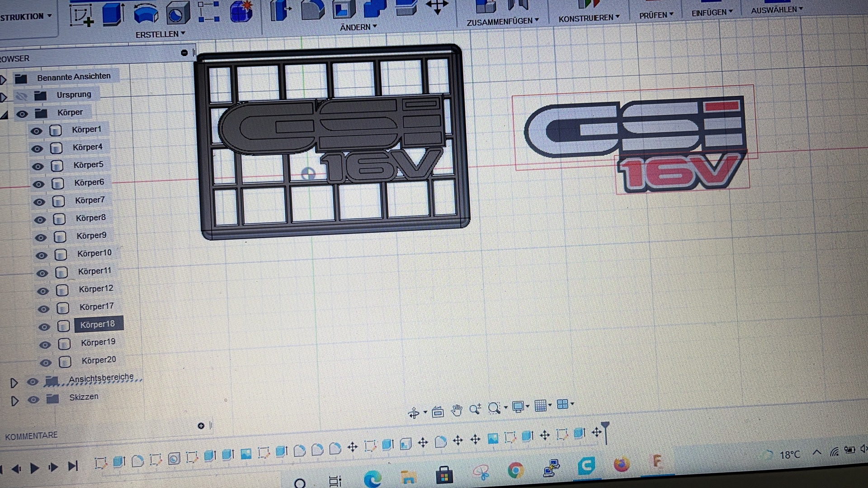Click the Hole tool icon

click(x=177, y=14)
